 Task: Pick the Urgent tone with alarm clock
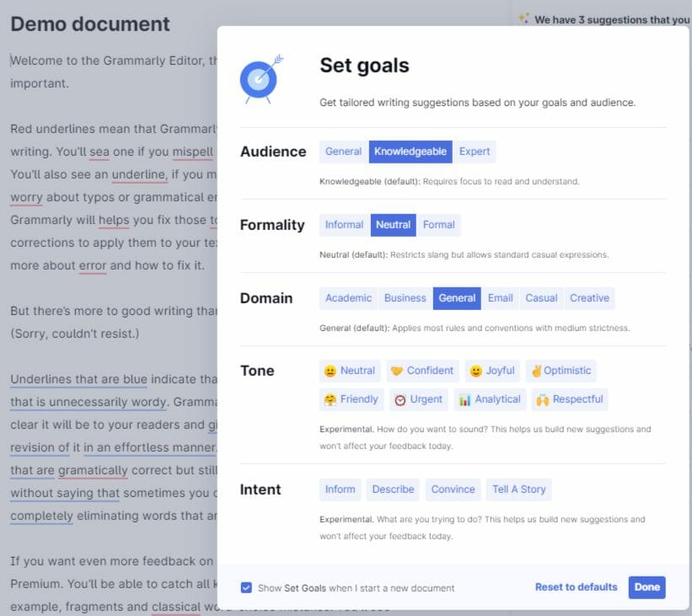pyautogui.click(x=419, y=399)
